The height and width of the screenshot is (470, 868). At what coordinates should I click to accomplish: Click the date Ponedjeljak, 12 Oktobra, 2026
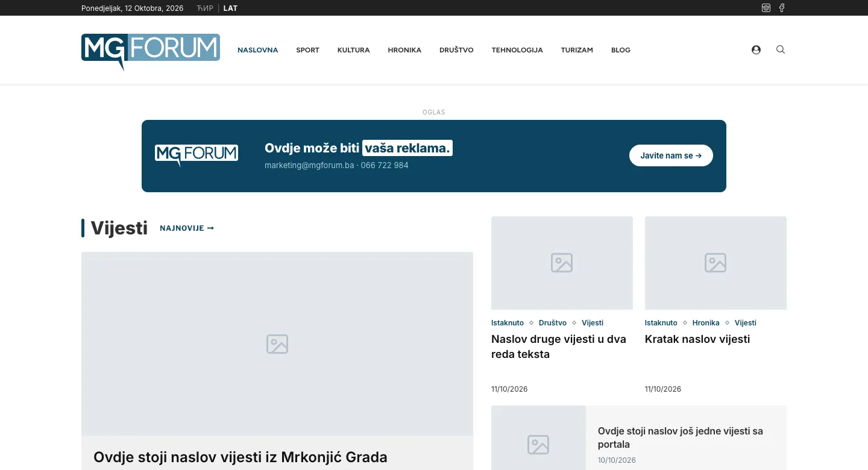coord(133,8)
